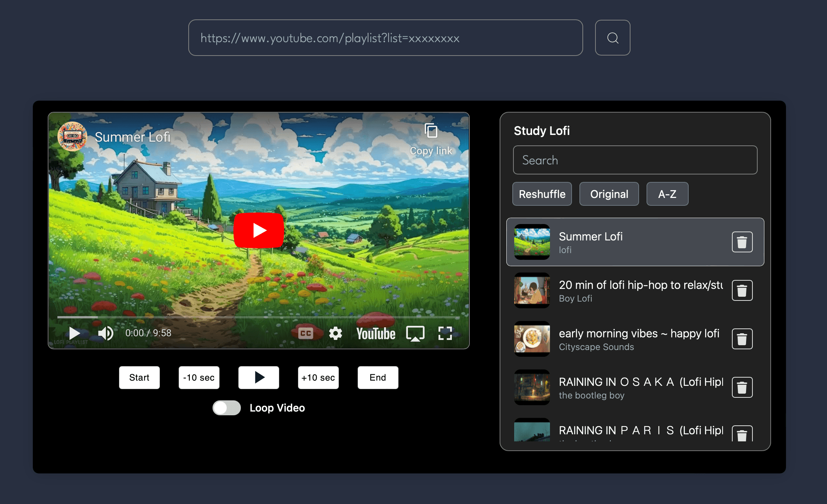This screenshot has width=827, height=504.
Task: Click 'RAINING IN O S A K A' title
Action: 641,382
